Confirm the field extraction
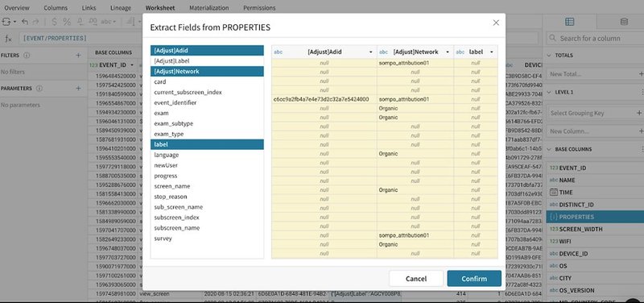Viewport: 644px width, 303px height. click(474, 278)
